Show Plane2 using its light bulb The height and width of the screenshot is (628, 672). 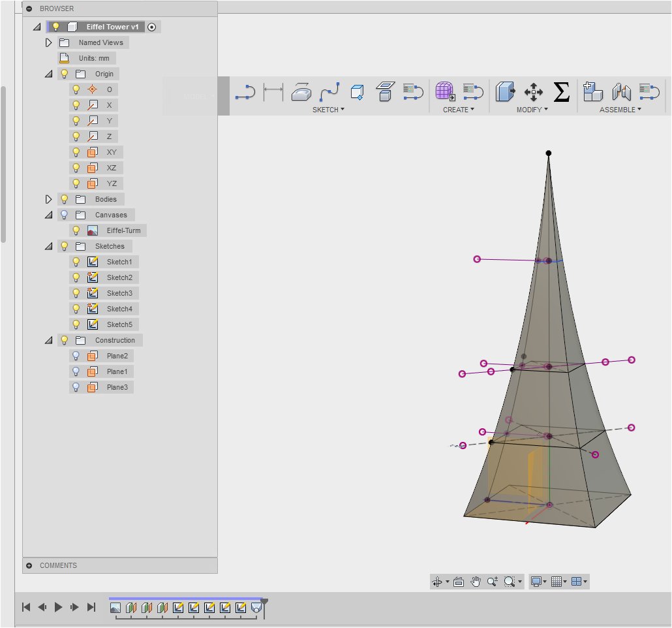pyautogui.click(x=76, y=356)
